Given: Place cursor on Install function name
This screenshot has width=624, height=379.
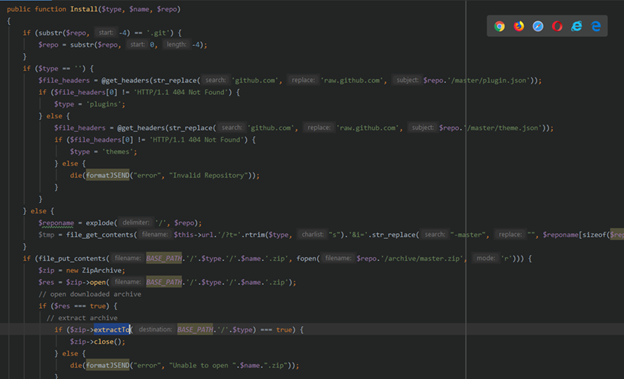Looking at the screenshot, I should pos(84,9).
